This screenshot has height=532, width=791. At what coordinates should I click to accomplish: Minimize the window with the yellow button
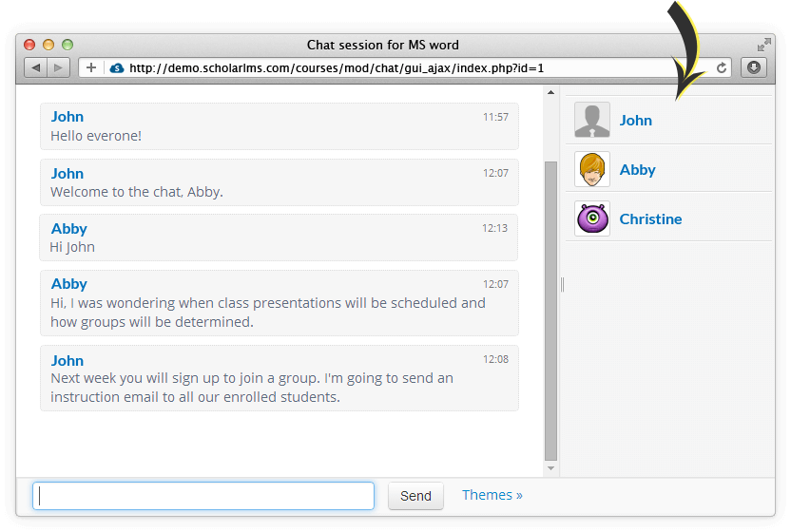48,45
